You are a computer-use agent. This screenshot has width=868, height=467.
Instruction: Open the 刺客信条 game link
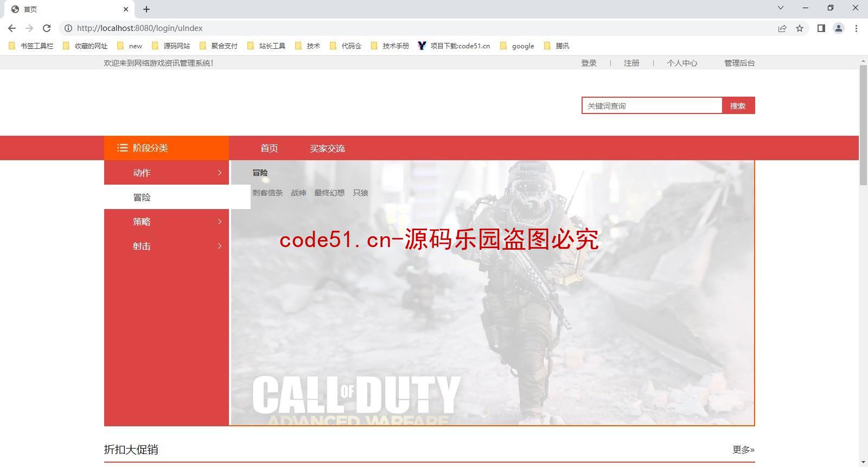pyautogui.click(x=267, y=193)
